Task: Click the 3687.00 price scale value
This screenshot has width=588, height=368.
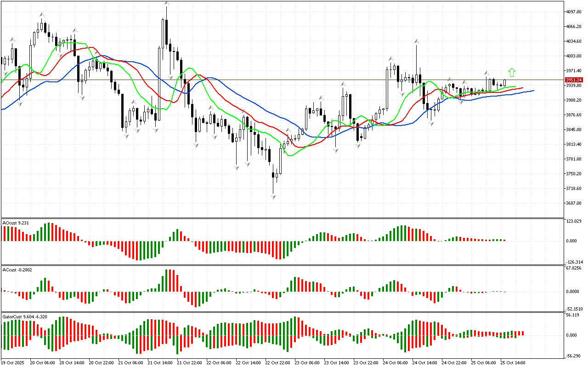Action: (574, 203)
